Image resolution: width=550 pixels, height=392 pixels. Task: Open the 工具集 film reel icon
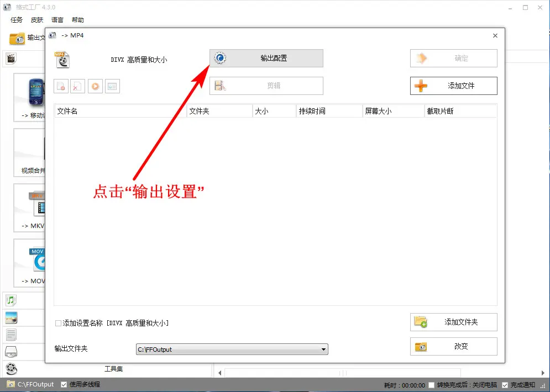tap(11, 369)
